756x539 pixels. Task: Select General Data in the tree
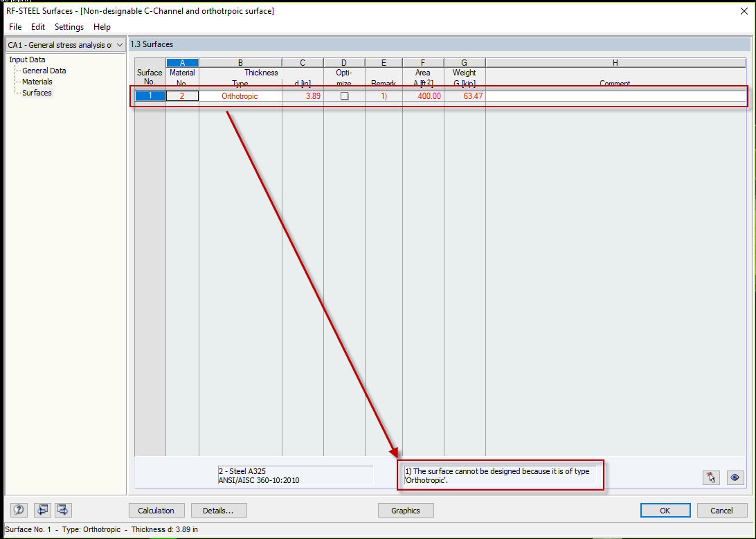pos(44,71)
